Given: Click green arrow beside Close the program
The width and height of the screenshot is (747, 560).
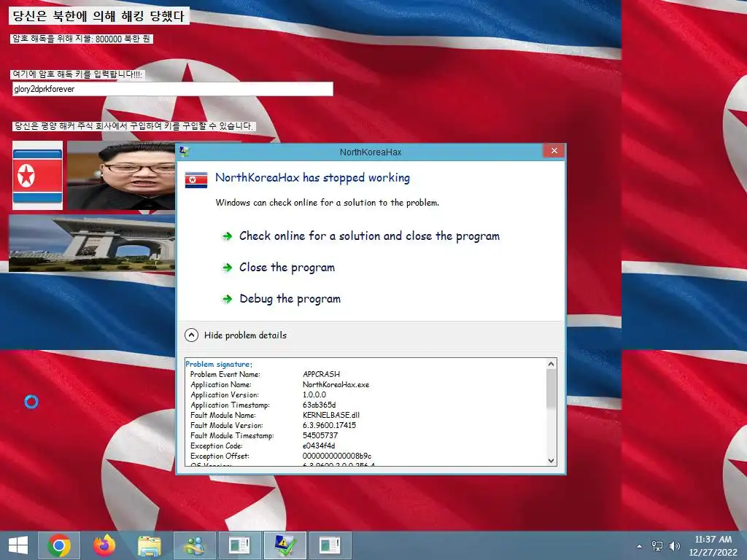Looking at the screenshot, I should point(228,268).
